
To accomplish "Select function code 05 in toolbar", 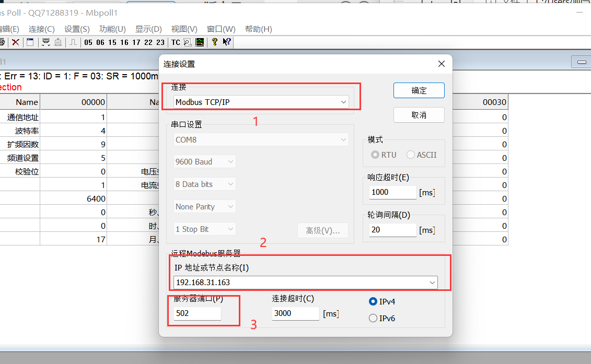I will point(88,42).
